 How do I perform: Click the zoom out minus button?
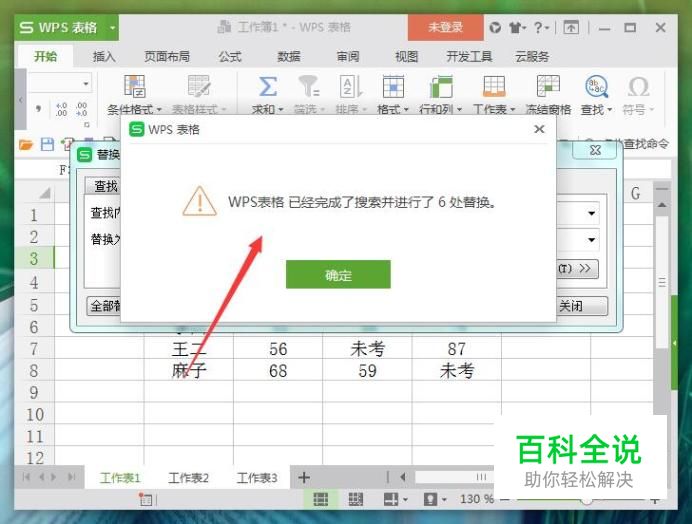pos(506,500)
